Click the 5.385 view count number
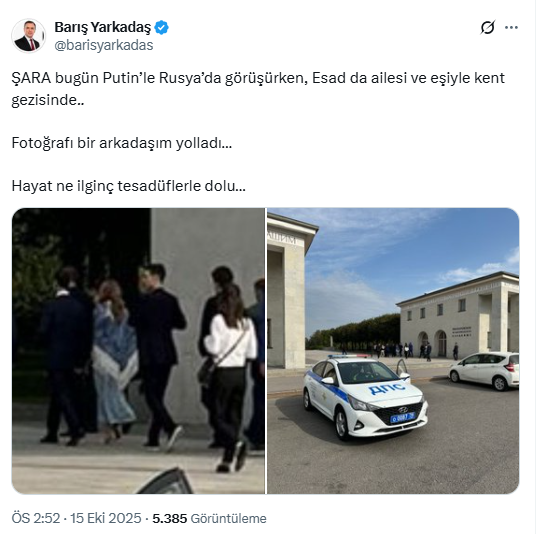The width and height of the screenshot is (538, 534). [169, 518]
